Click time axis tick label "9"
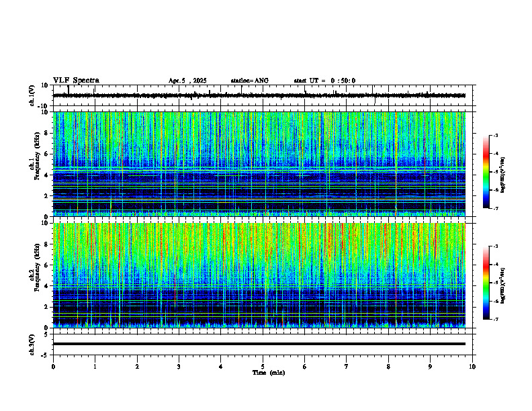Screen dimensions: 532x411 (x=430, y=367)
